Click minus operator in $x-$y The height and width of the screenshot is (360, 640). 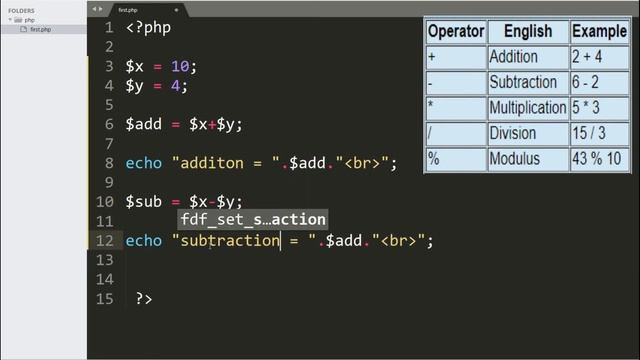coord(212,202)
